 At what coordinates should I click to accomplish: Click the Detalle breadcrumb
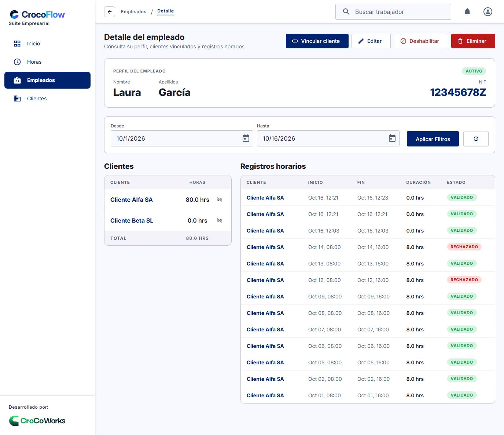click(165, 11)
